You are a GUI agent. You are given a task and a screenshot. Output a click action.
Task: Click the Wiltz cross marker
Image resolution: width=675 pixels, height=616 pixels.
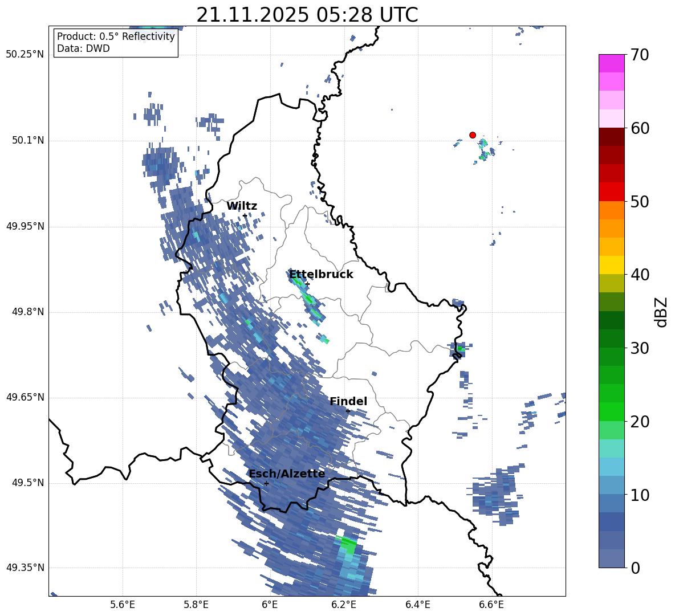245,215
